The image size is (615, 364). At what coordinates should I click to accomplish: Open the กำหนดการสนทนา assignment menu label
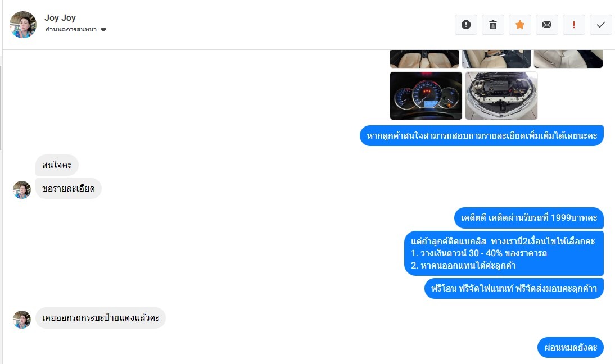point(71,30)
